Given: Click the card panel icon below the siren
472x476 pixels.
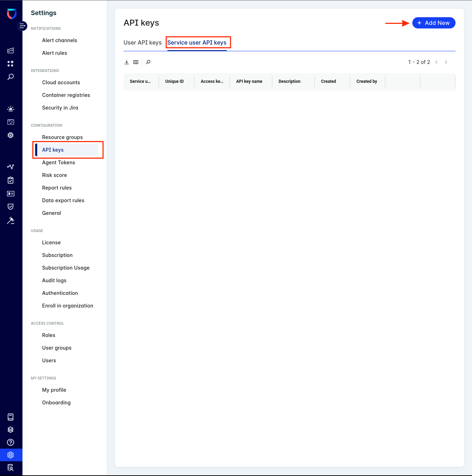Looking at the screenshot, I should pos(11,122).
